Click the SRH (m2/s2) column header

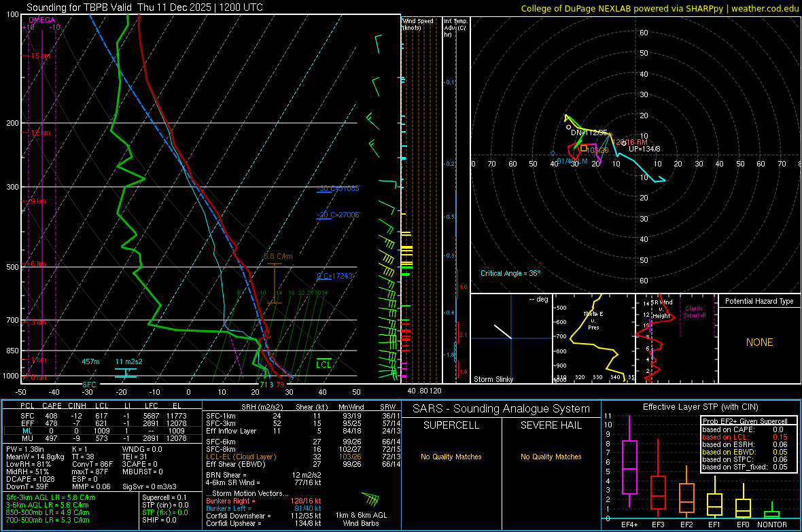point(263,407)
